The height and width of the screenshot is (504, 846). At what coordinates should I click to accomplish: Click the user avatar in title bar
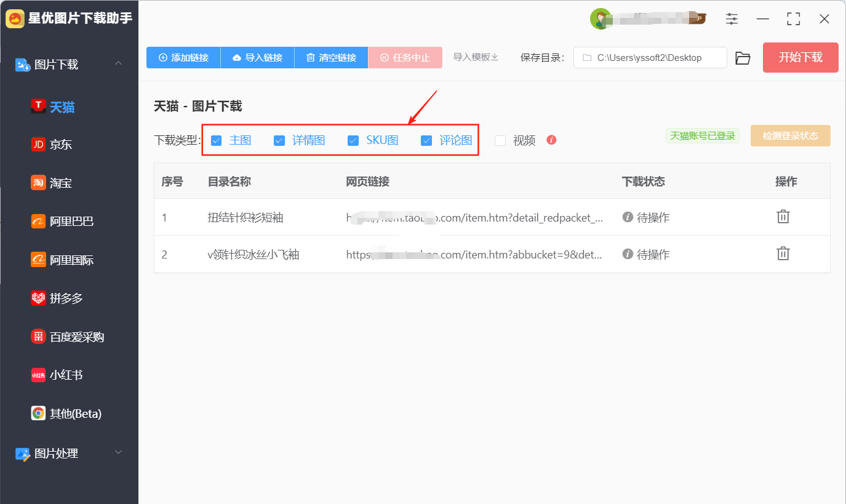click(x=600, y=19)
